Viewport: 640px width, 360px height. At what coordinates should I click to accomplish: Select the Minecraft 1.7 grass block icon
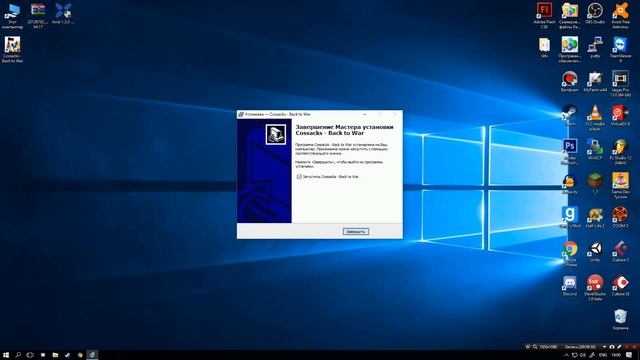tap(595, 183)
